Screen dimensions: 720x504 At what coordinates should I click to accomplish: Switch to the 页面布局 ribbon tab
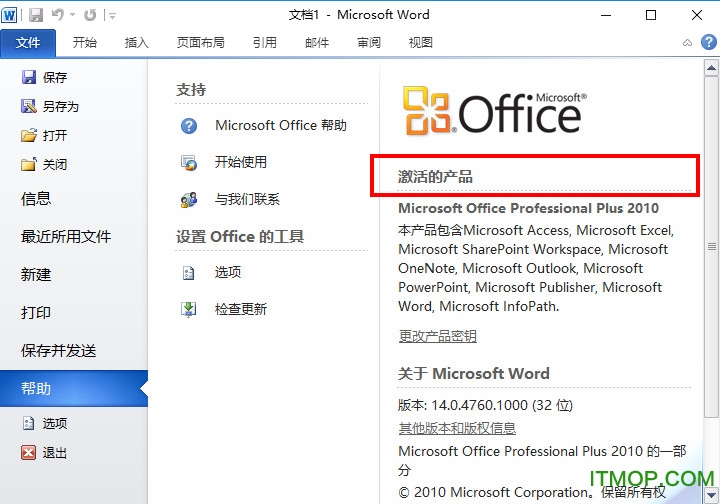pos(201,43)
